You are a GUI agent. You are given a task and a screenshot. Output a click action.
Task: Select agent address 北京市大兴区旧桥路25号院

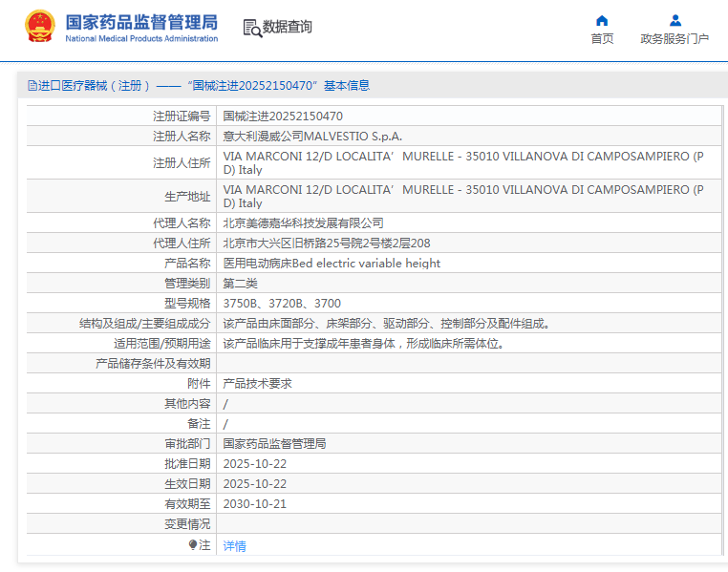pyautogui.click(x=327, y=244)
